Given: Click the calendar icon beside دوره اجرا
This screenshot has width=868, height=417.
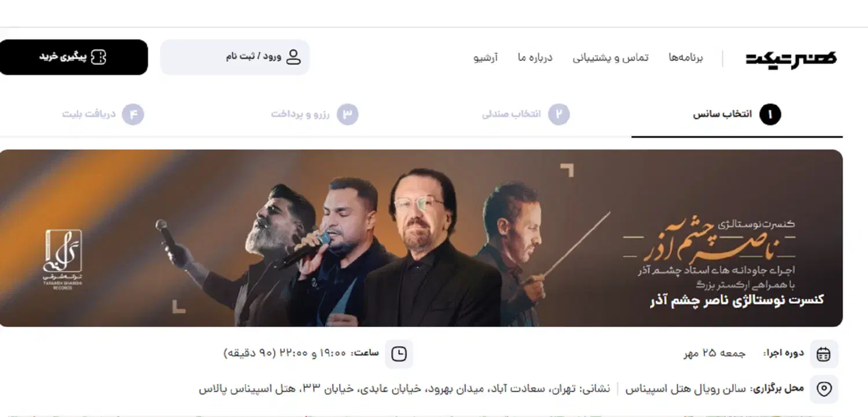Looking at the screenshot, I should pyautogui.click(x=823, y=354).
